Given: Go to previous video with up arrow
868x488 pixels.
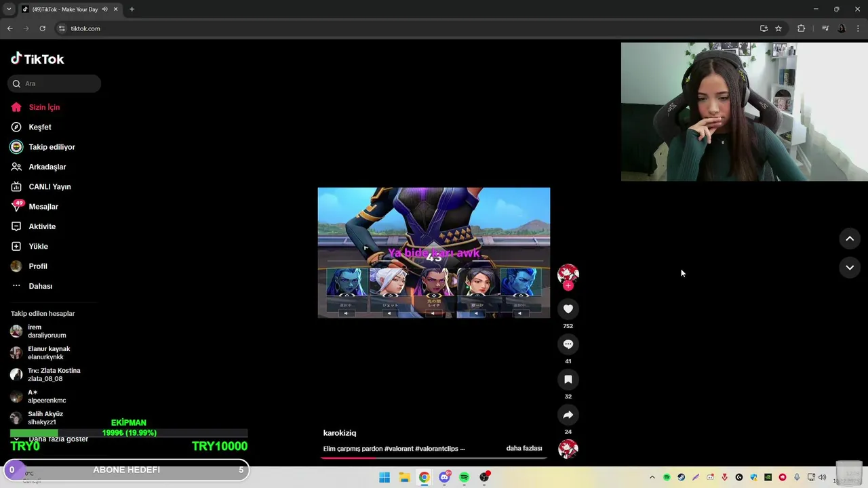Looking at the screenshot, I should pyautogui.click(x=850, y=239).
